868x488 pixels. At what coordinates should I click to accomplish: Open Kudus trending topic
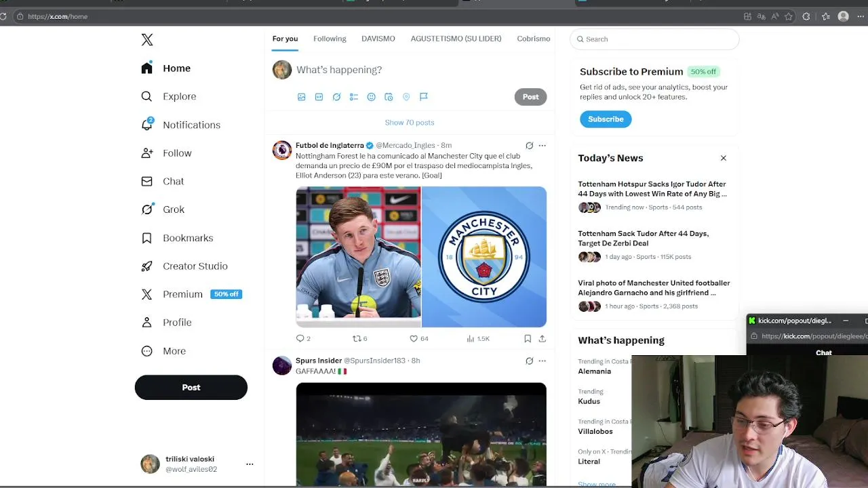[x=589, y=401]
